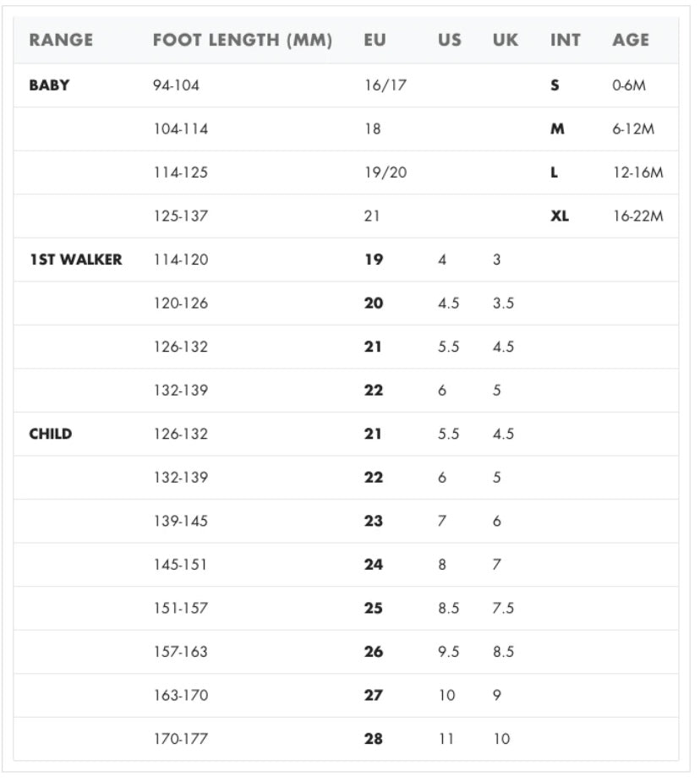Click the 145-151 foot length cell
This screenshot has width=700, height=782.
tap(180, 565)
